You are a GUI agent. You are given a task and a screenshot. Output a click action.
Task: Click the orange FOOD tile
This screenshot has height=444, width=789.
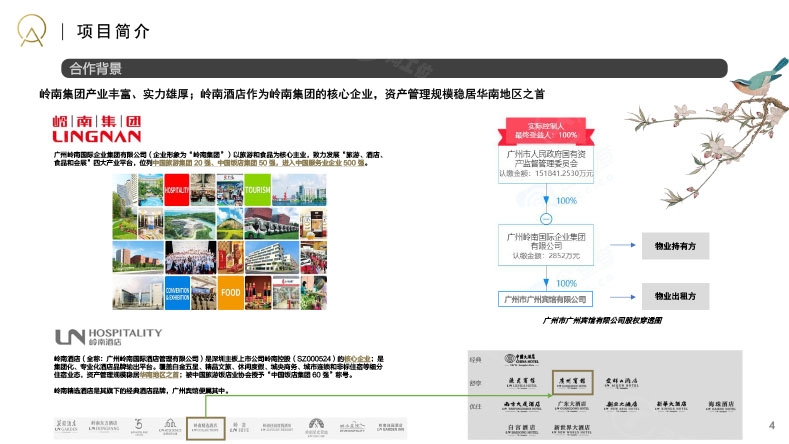tap(229, 291)
